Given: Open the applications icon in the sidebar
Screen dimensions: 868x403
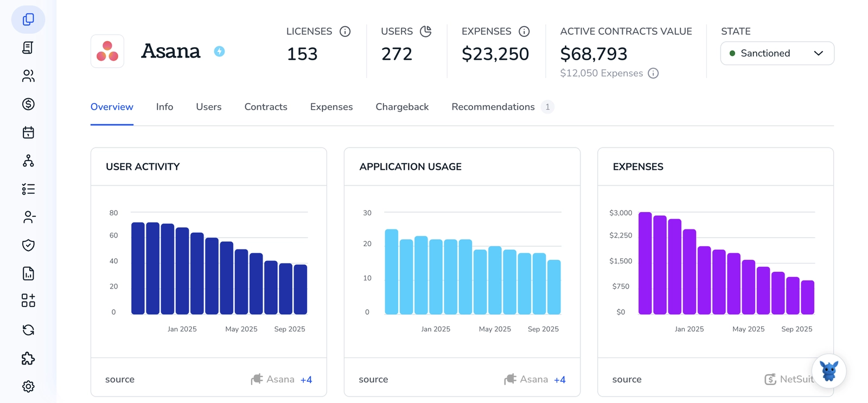Looking at the screenshot, I should (28, 20).
